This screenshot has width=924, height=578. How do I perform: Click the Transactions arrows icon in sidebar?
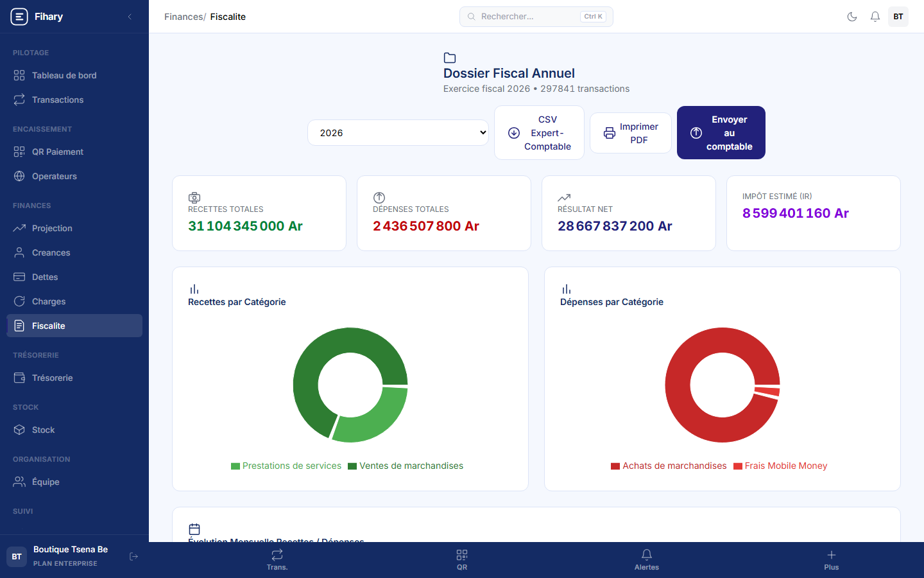19,100
